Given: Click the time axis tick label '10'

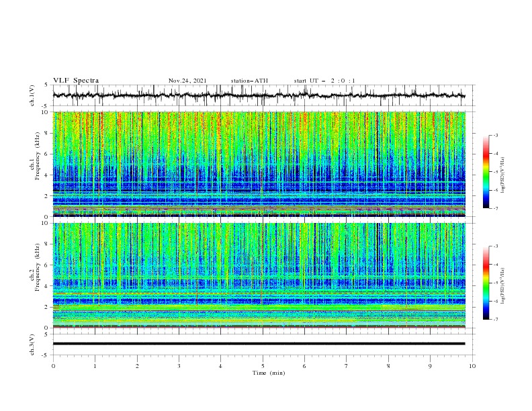Looking at the screenshot, I should point(472,366).
